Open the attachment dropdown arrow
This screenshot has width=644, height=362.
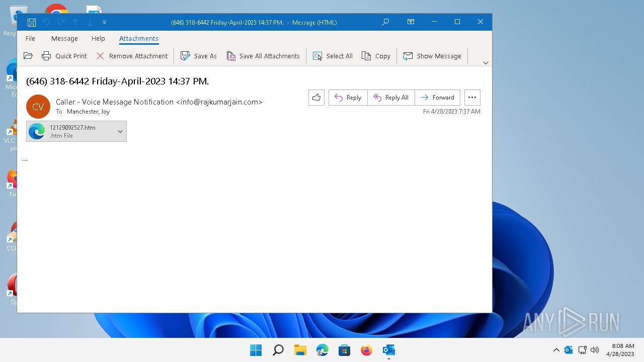tap(120, 131)
